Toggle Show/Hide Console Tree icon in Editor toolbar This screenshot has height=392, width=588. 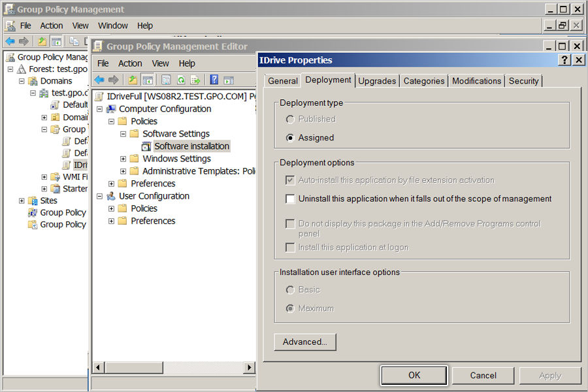click(x=148, y=80)
